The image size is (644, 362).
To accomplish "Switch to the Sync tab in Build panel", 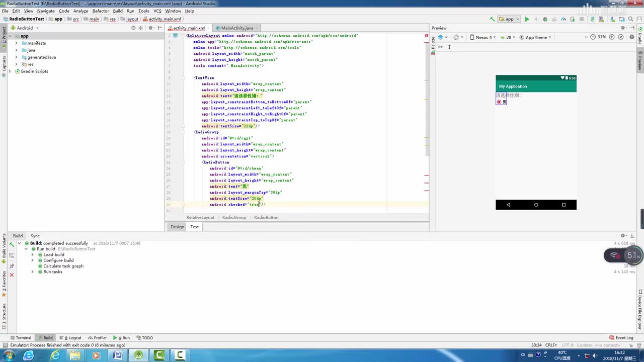I will [35, 236].
